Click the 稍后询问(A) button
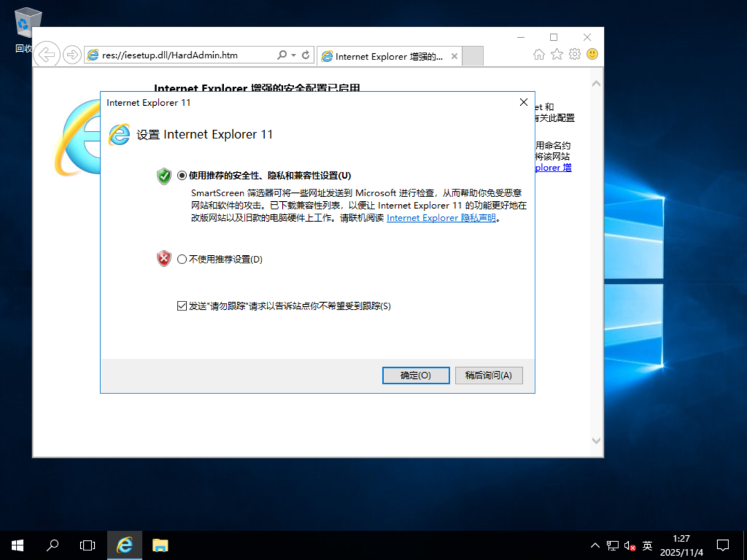The height and width of the screenshot is (560, 747). point(489,375)
